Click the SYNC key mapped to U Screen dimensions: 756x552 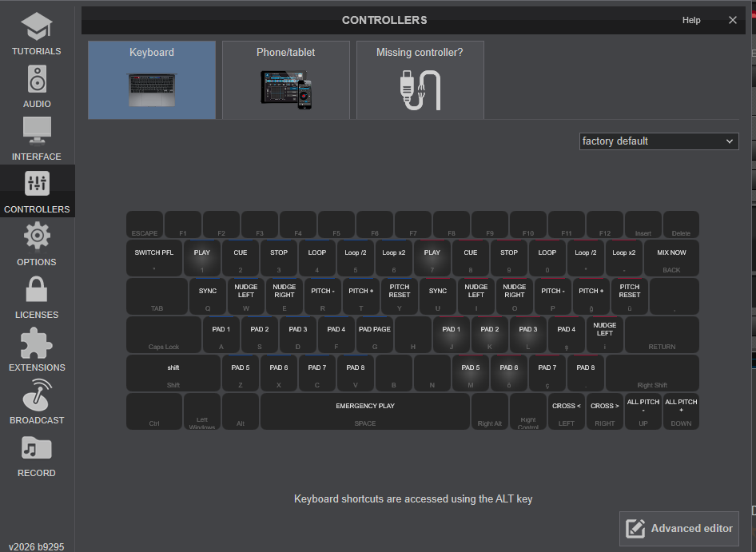pyautogui.click(x=438, y=296)
